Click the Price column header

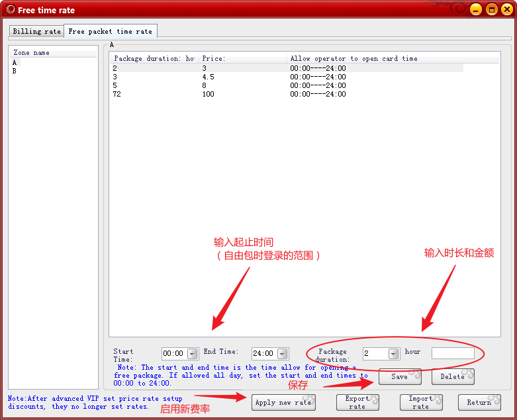[x=243, y=59]
